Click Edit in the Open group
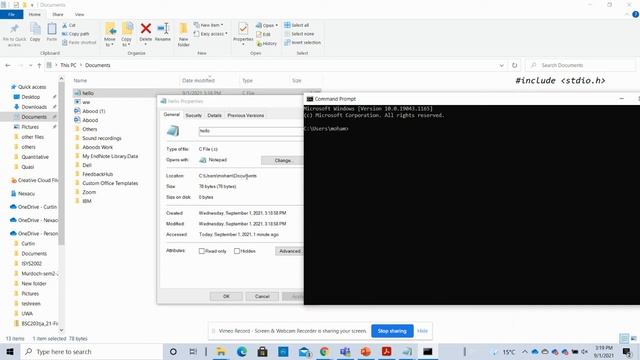The width and height of the screenshot is (640, 360). (264, 34)
